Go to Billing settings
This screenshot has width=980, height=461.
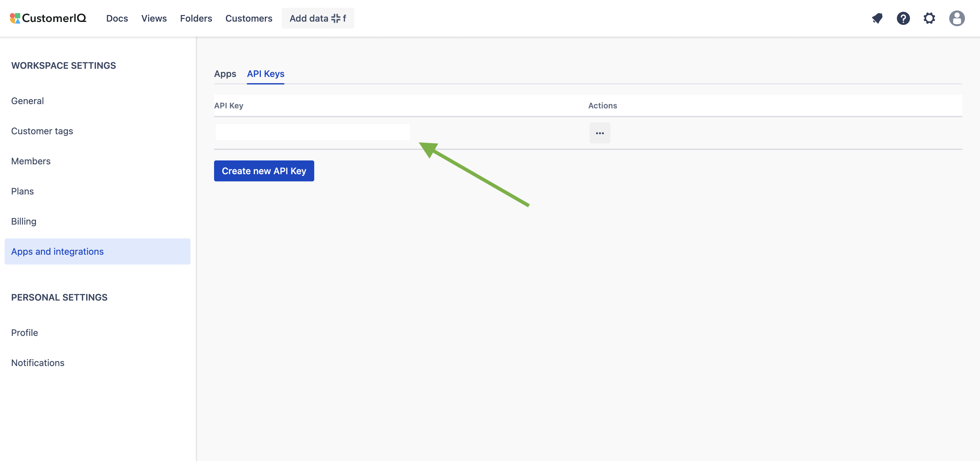pos(24,221)
